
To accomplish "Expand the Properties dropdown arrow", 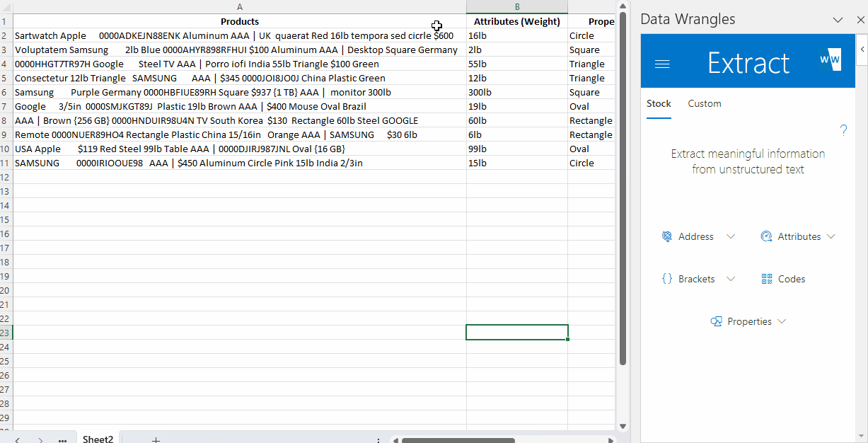I will click(782, 321).
